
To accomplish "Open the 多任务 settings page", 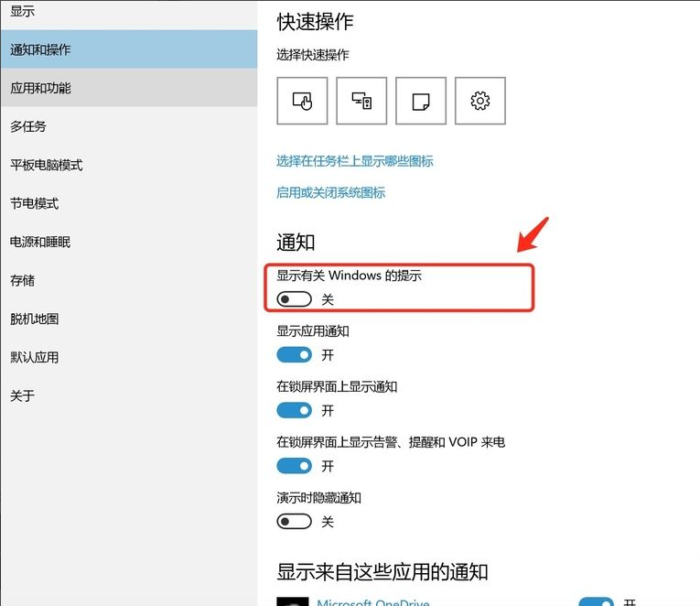I will pyautogui.click(x=28, y=126).
